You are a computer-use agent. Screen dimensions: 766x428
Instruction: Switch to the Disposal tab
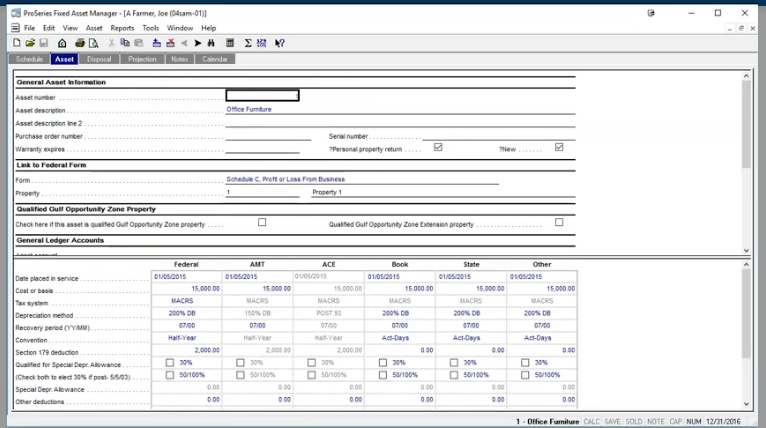click(99, 59)
